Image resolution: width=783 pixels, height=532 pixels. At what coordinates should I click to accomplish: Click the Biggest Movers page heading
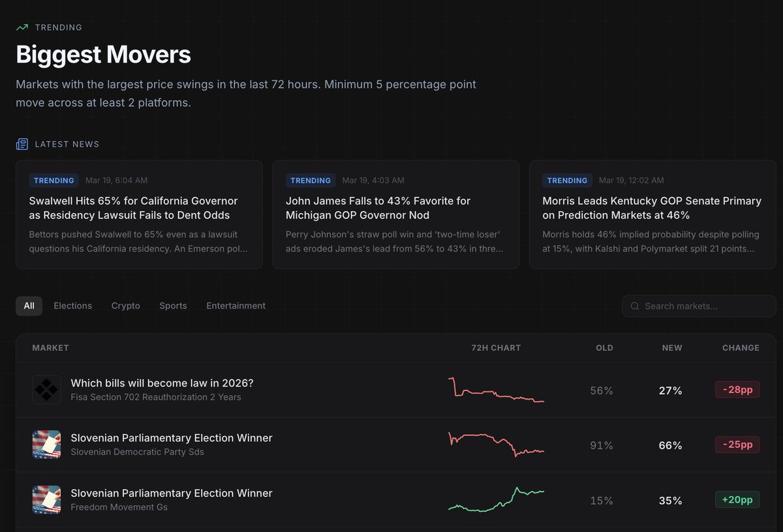[x=103, y=55]
